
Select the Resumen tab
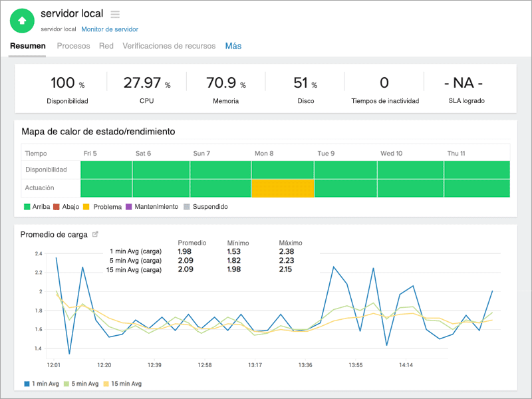[28, 46]
